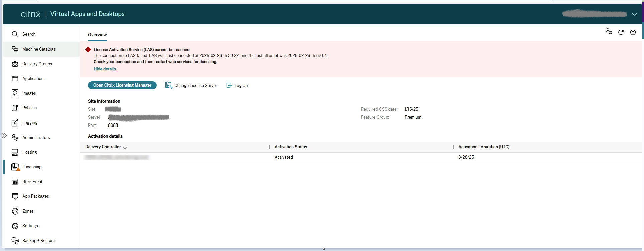Click the Activation Expiration (UTC) column header
644x251 pixels.
point(484,147)
